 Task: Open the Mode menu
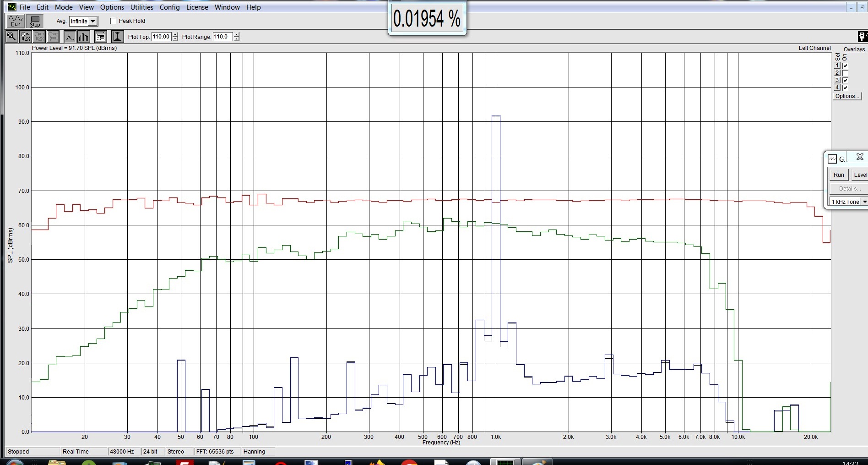click(64, 7)
